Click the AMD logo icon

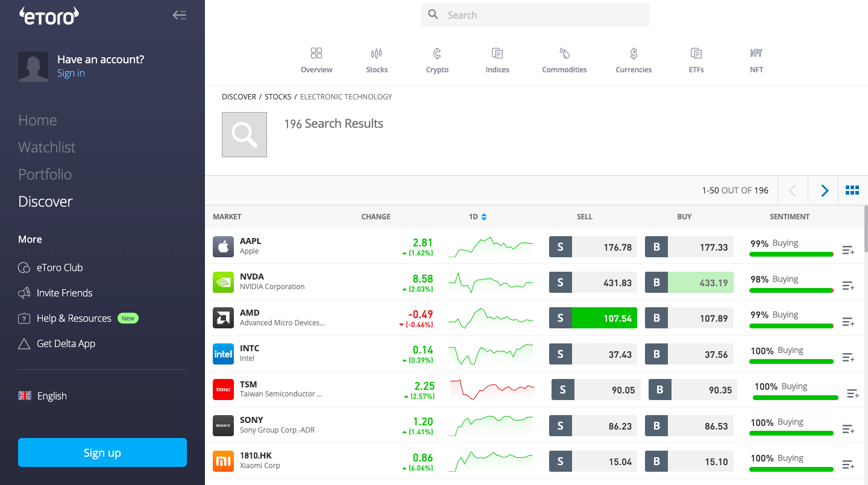pos(223,318)
